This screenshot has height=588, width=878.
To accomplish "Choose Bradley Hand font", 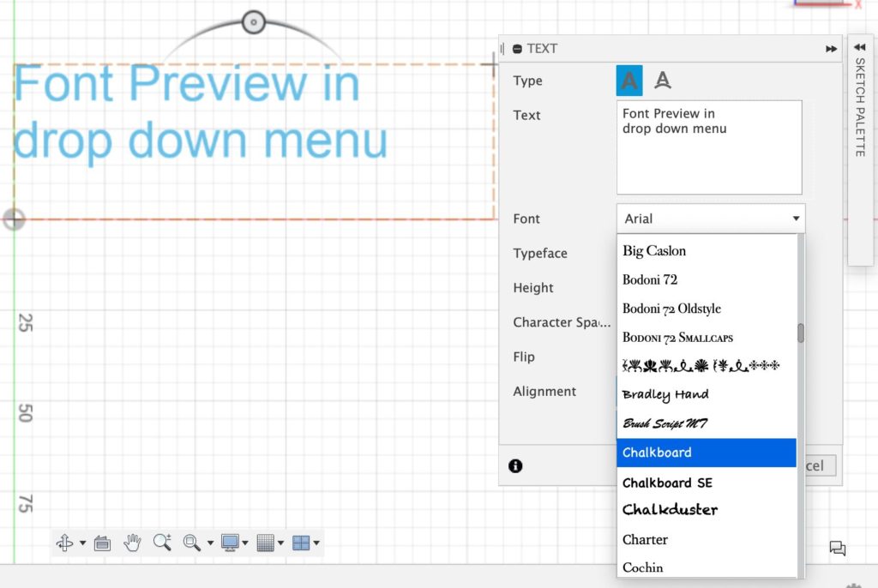I will tap(707, 395).
